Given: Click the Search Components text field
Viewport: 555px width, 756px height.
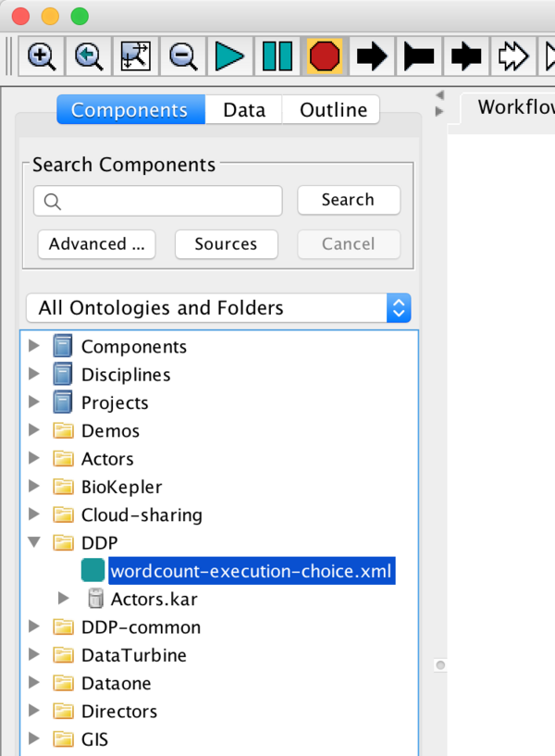Looking at the screenshot, I should coord(158,201).
